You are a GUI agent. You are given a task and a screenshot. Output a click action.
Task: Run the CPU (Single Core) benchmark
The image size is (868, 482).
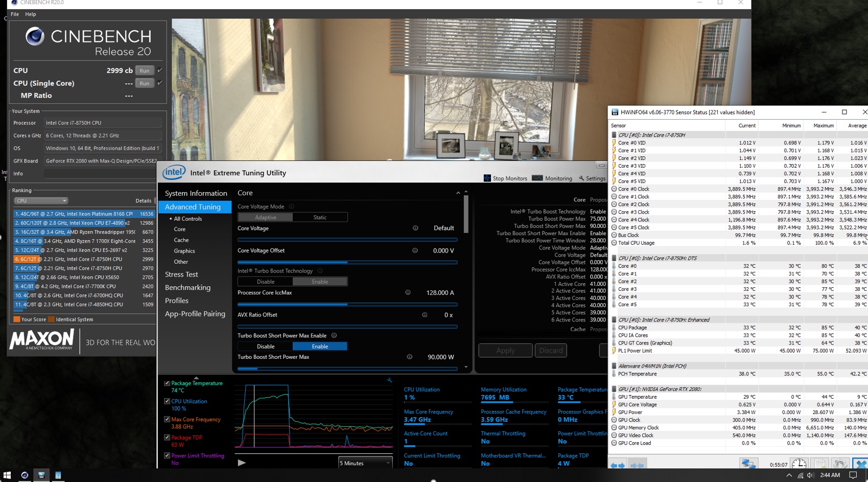point(145,83)
